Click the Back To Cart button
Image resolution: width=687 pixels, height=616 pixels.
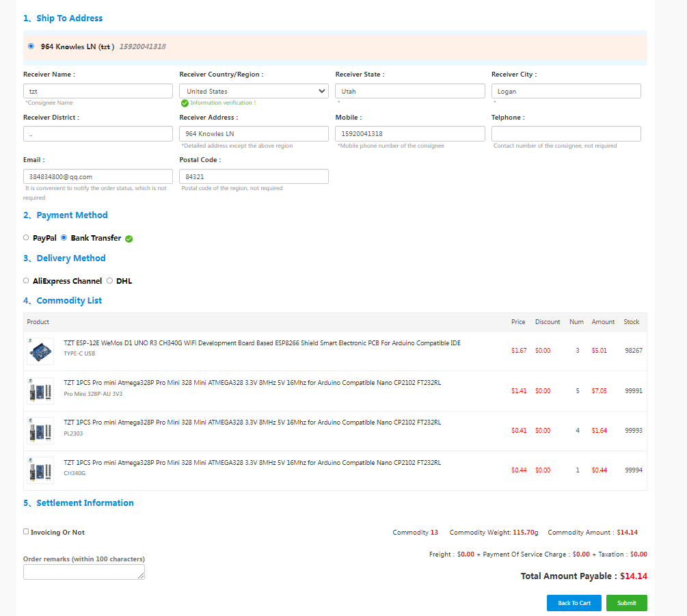574,603
